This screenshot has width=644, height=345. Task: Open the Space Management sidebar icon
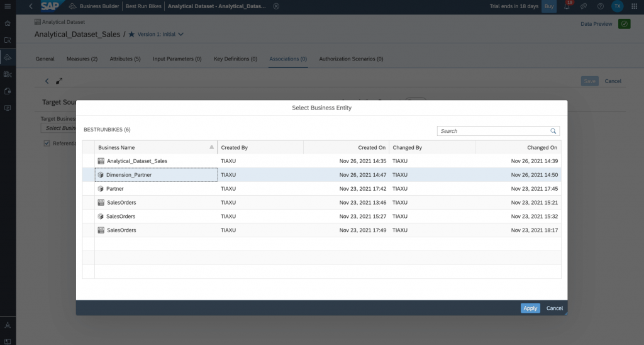(x=8, y=325)
